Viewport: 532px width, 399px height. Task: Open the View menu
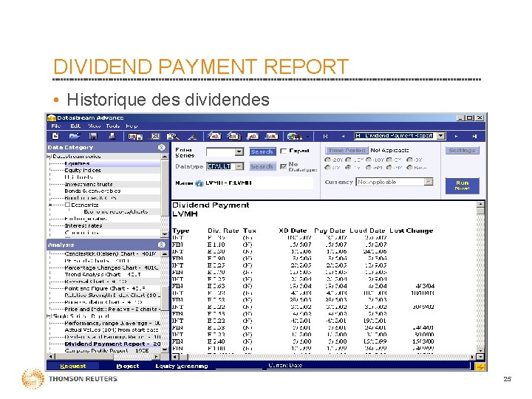coord(95,126)
